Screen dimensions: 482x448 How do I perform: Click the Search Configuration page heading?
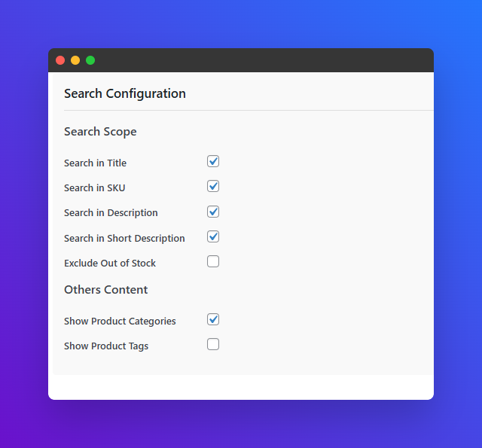click(125, 94)
